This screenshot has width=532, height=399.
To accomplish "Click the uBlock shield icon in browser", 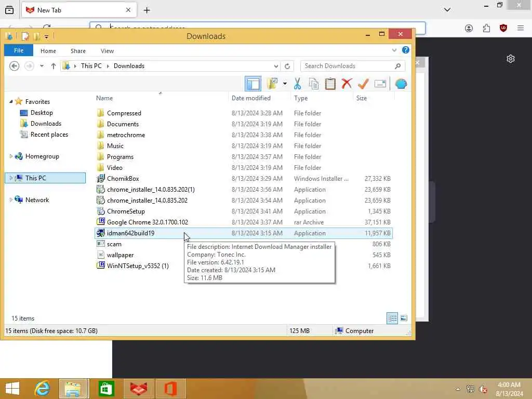I will pos(503,28).
